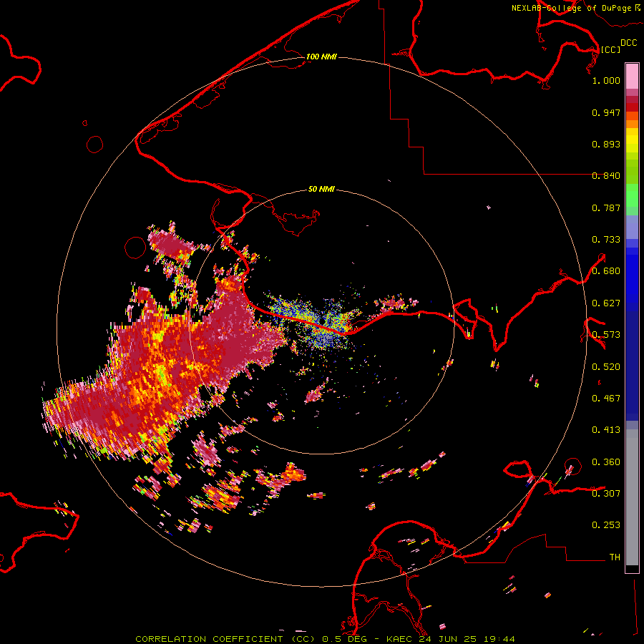The width and height of the screenshot is (644, 644).
Task: Click the KAEC station identifier
Action: (x=399, y=639)
